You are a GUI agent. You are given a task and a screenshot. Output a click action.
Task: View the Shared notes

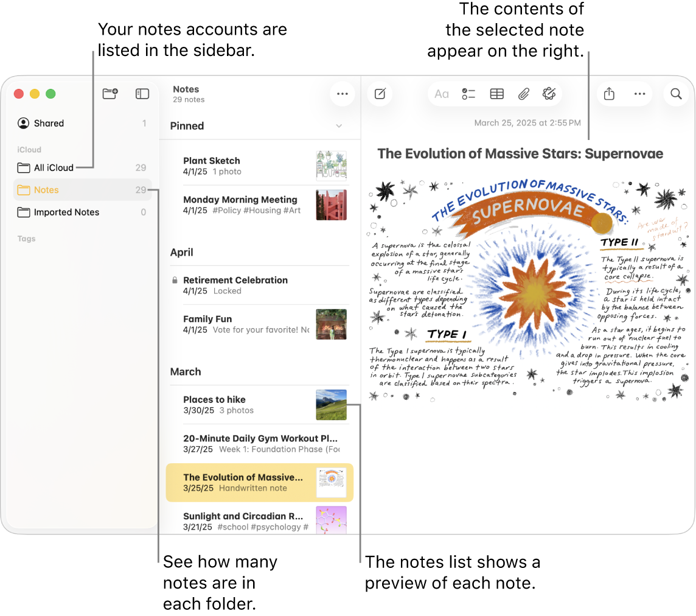coord(47,123)
